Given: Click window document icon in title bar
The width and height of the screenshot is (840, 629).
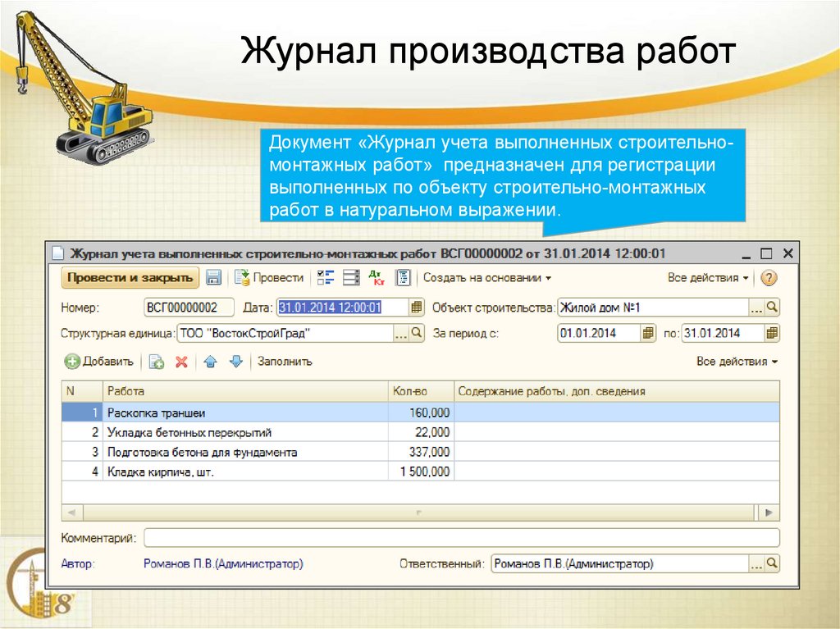Looking at the screenshot, I should pyautogui.click(x=58, y=253).
